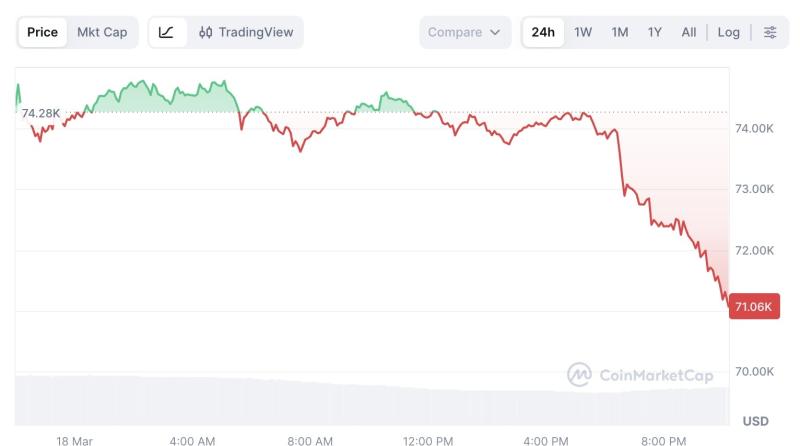Image resolution: width=800 pixels, height=446 pixels.
Task: Select the 1Y time range
Action: pos(655,32)
